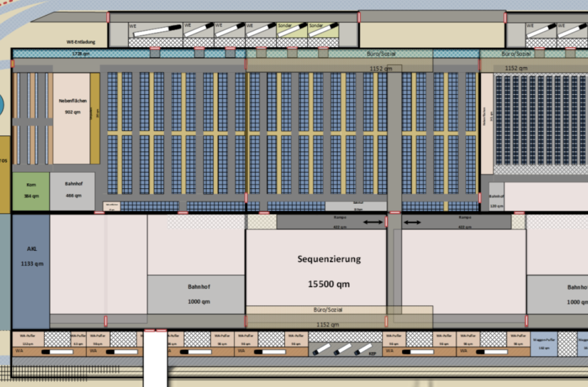This screenshot has width=588, height=387.
Task: Select the green Kom 384 qm block
Action: click(x=30, y=191)
